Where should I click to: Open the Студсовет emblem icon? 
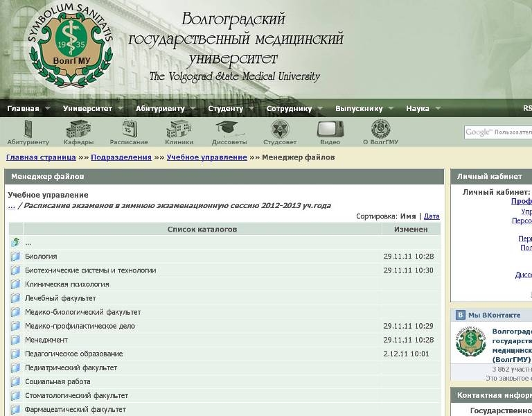click(x=280, y=129)
